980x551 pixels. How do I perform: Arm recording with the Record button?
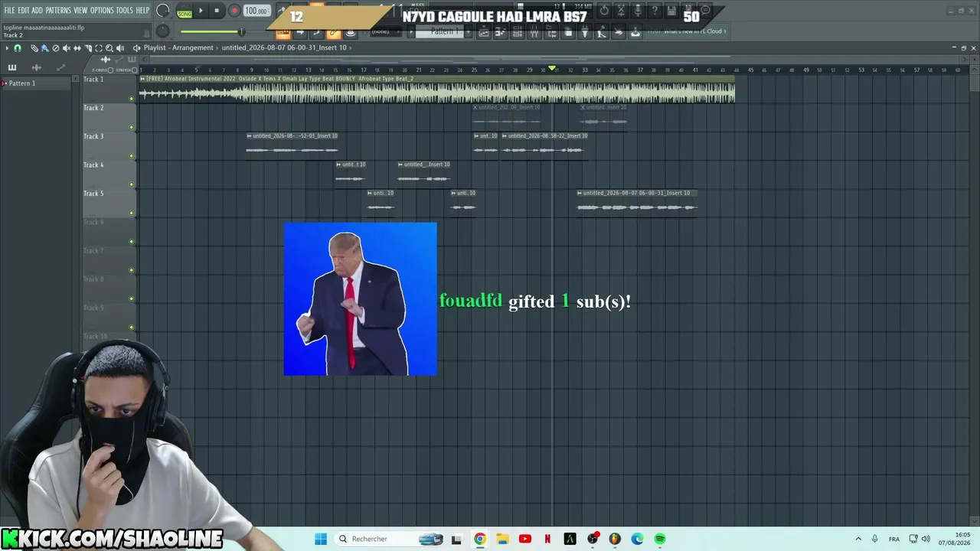tap(234, 11)
